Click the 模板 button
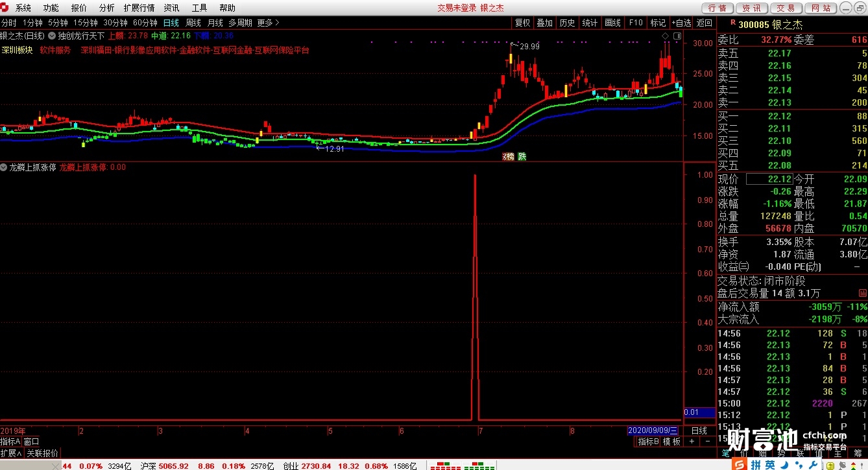 click(x=671, y=441)
